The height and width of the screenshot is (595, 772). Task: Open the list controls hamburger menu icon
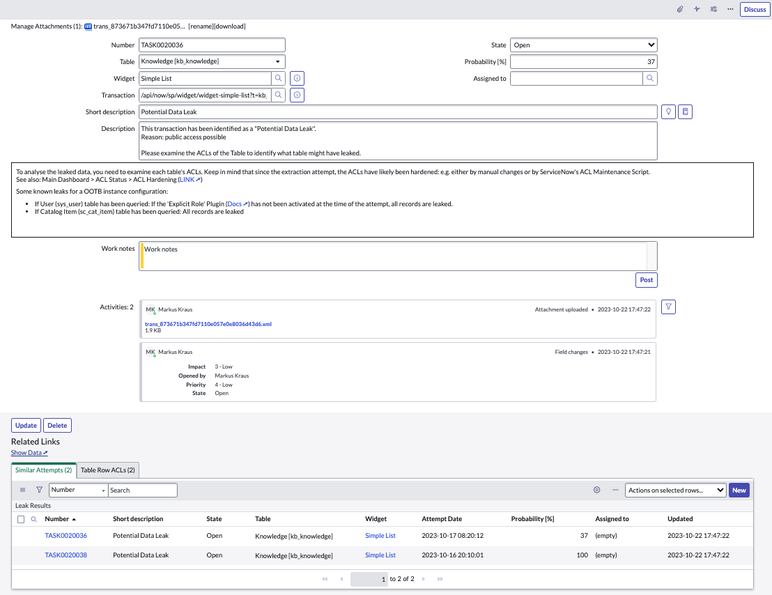click(23, 490)
